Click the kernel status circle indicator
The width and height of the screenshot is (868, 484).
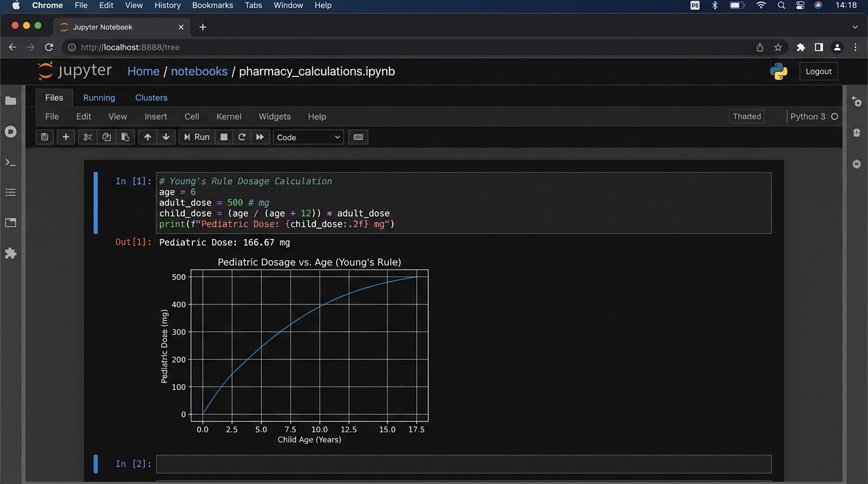[x=835, y=117]
